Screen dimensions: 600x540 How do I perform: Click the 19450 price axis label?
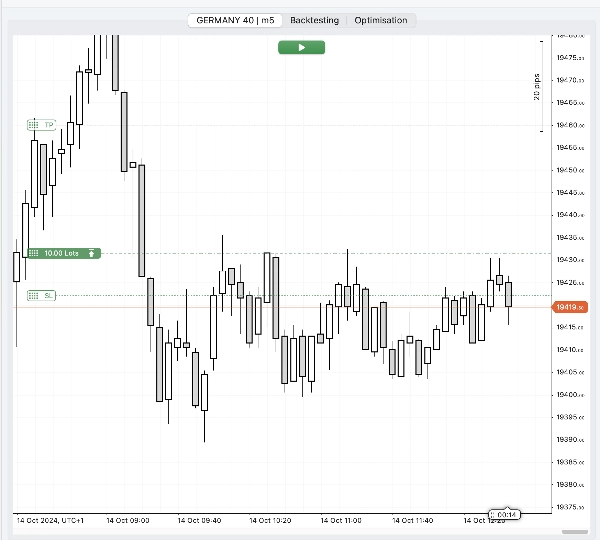coord(570,170)
